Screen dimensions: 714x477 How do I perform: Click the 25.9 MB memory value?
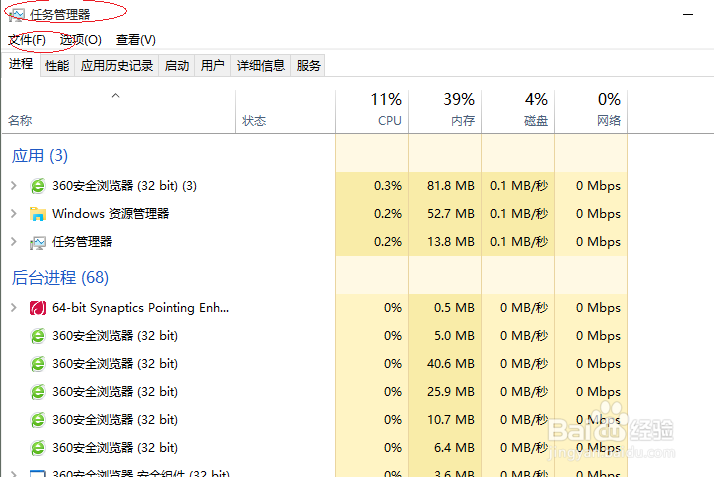tap(451, 392)
